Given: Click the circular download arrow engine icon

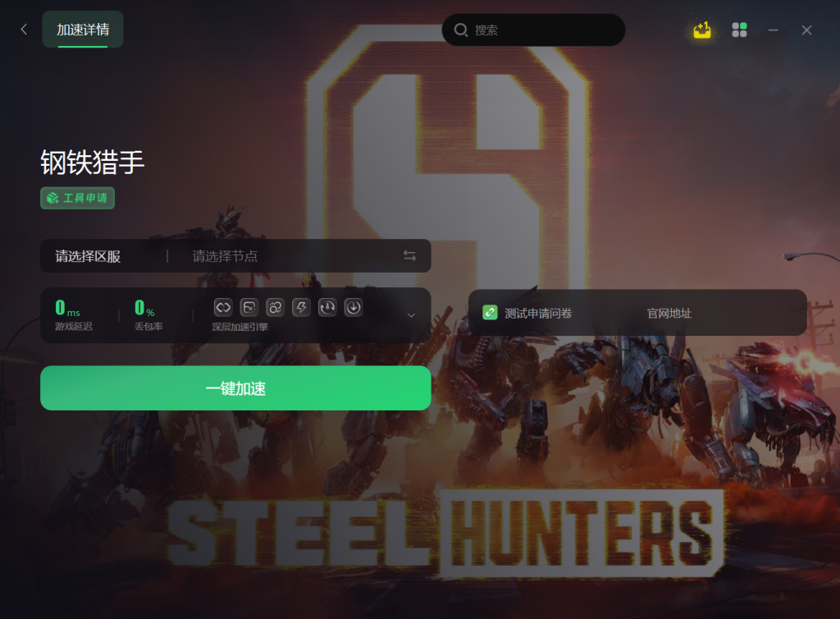Looking at the screenshot, I should pos(354,308).
